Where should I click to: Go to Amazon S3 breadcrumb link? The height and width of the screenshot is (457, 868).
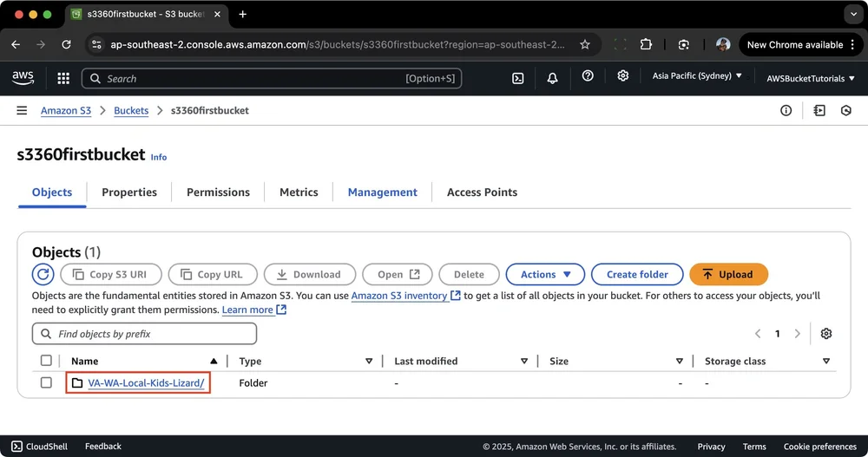pyautogui.click(x=66, y=111)
